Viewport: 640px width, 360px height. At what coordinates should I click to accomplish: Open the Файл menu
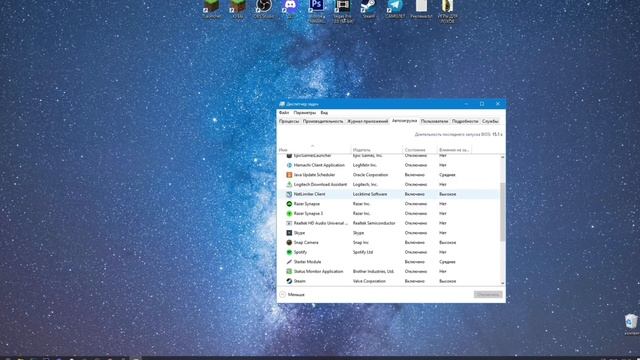point(284,113)
